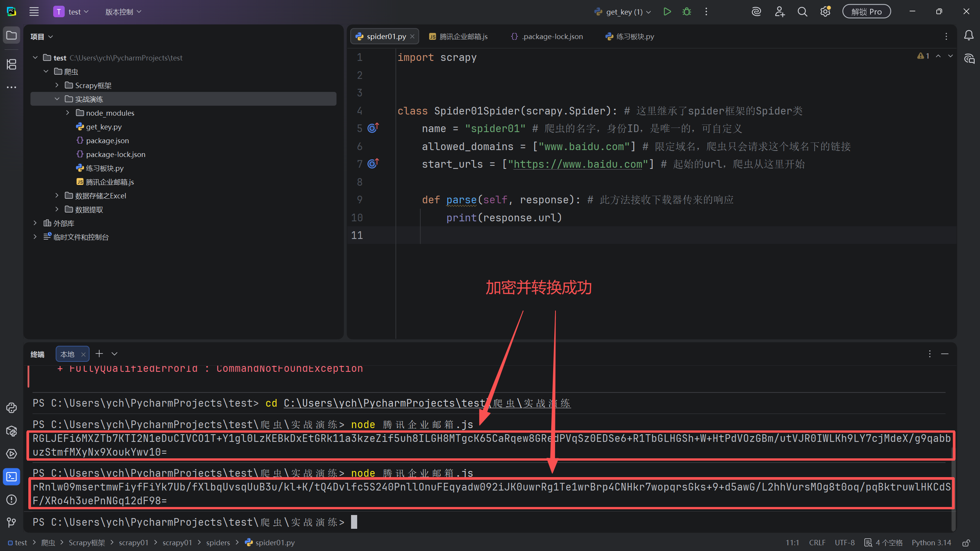Open more run actions menu
Viewport: 980px width, 551px height.
point(706,11)
